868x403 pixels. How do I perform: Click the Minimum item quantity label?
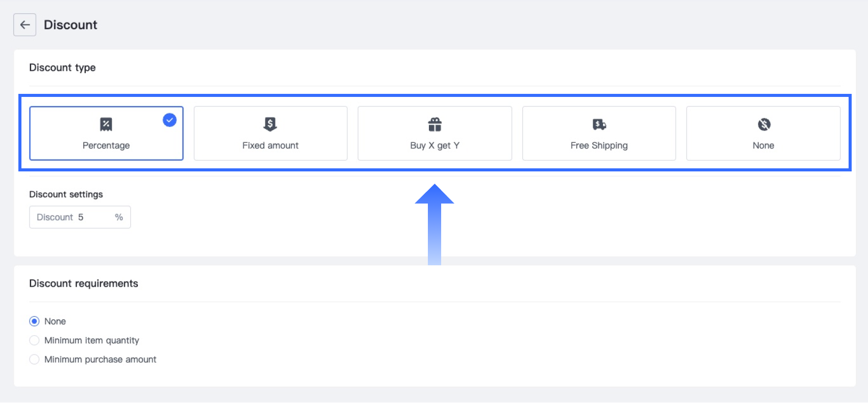[x=92, y=340]
